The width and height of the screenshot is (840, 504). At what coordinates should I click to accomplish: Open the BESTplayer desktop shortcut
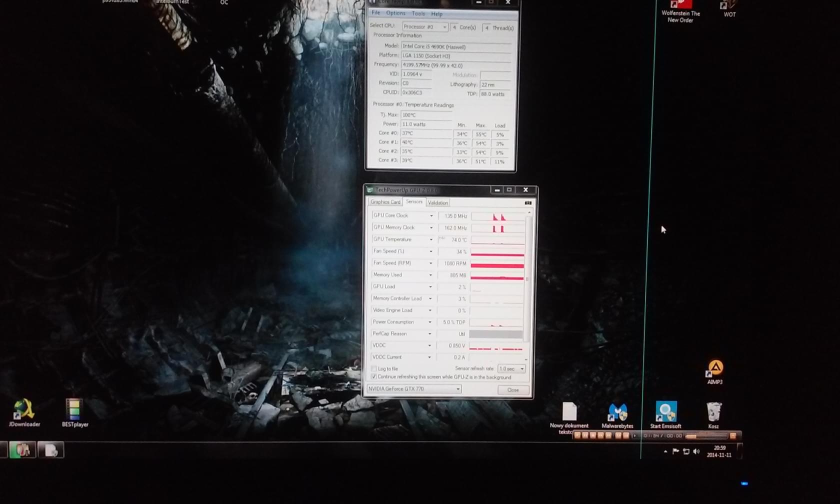pos(74,412)
